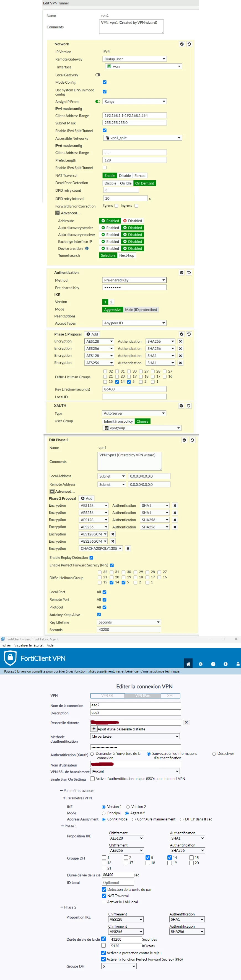241x980 pixels.
Task: Click the Authentication section confirm checkmark icon
Action: pyautogui.click(x=181, y=273)
